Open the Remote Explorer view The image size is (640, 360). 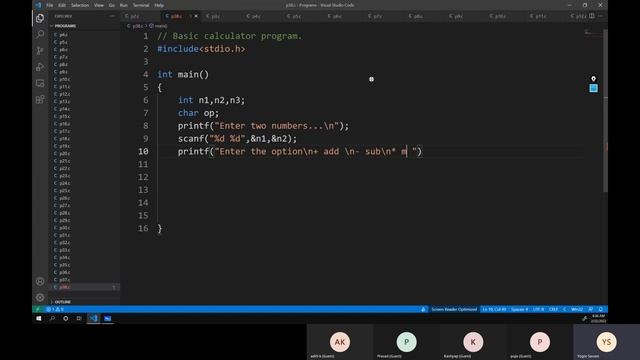point(40,83)
